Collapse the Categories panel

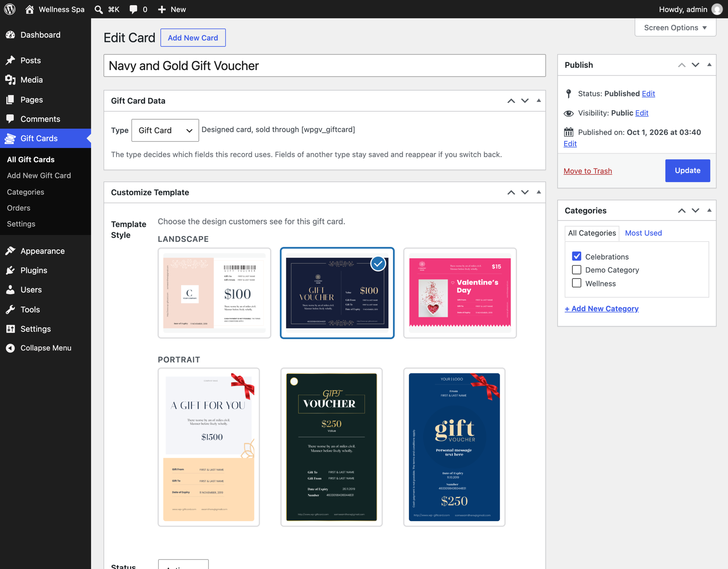(709, 210)
